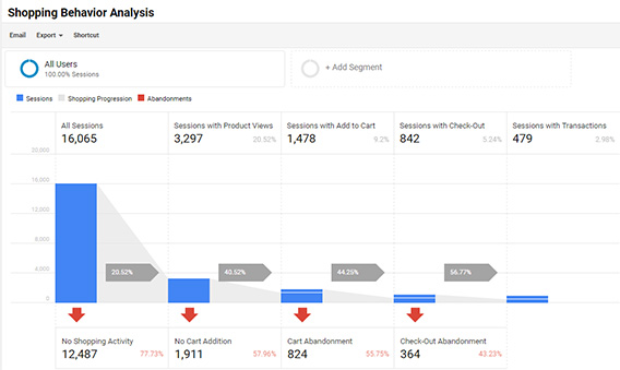
Task: Click Sessions with Product Views header
Action: pyautogui.click(x=223, y=126)
